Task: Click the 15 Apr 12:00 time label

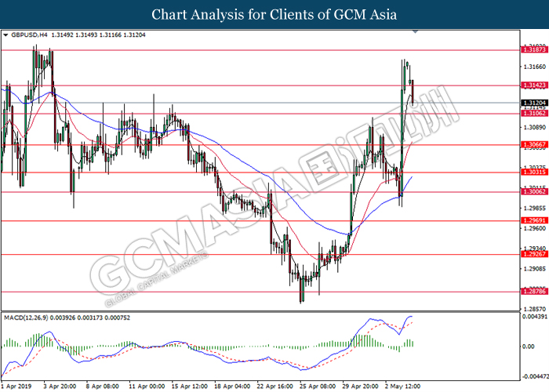Action: point(190,387)
